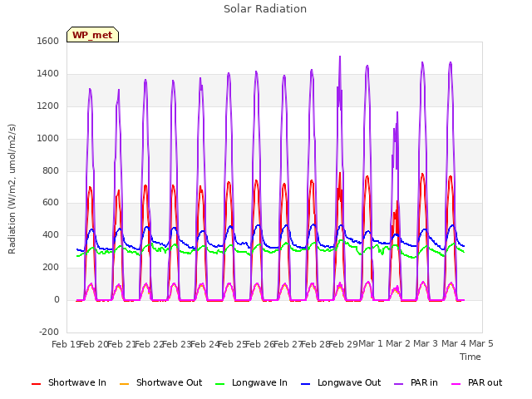Click the 1600 y-axis tick label
532x399 pixels.
pos(48,42)
